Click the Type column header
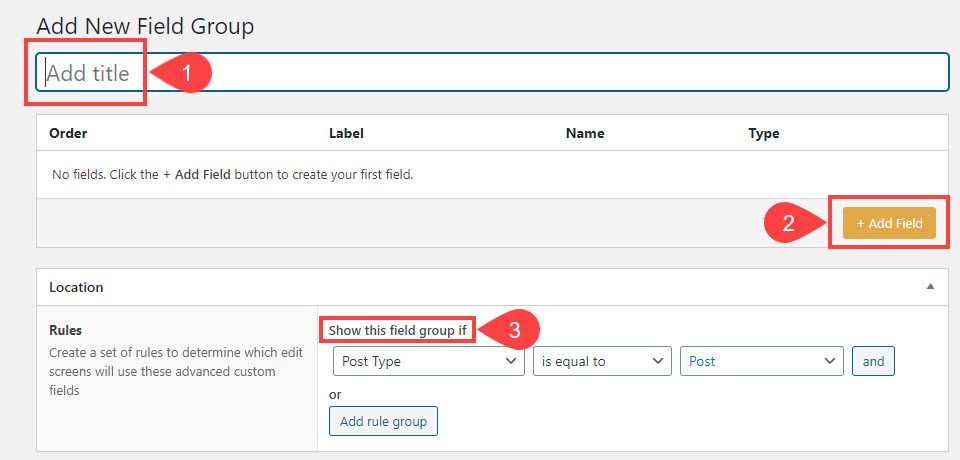Viewport: 960px width, 460px height. (x=763, y=133)
